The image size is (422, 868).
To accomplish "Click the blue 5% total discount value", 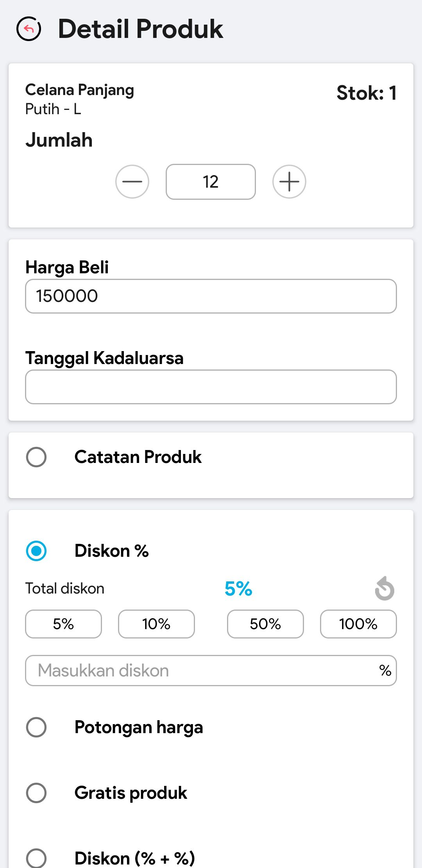I will [x=238, y=588].
